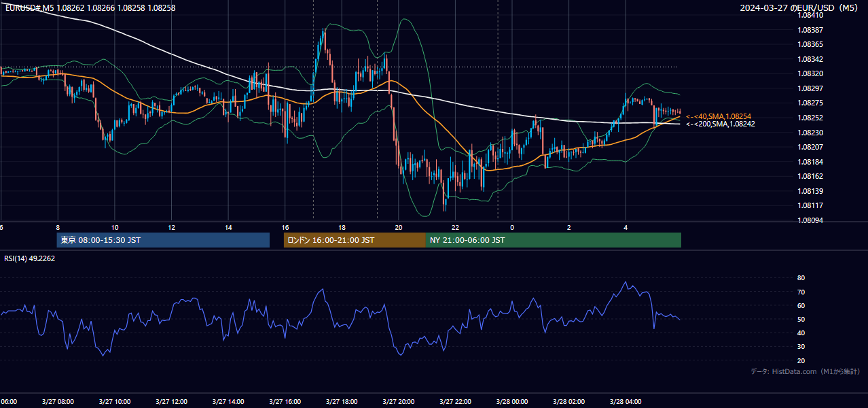The image size is (868, 408).
Task: Click price axis value 1.08320
Action: pyautogui.click(x=810, y=73)
